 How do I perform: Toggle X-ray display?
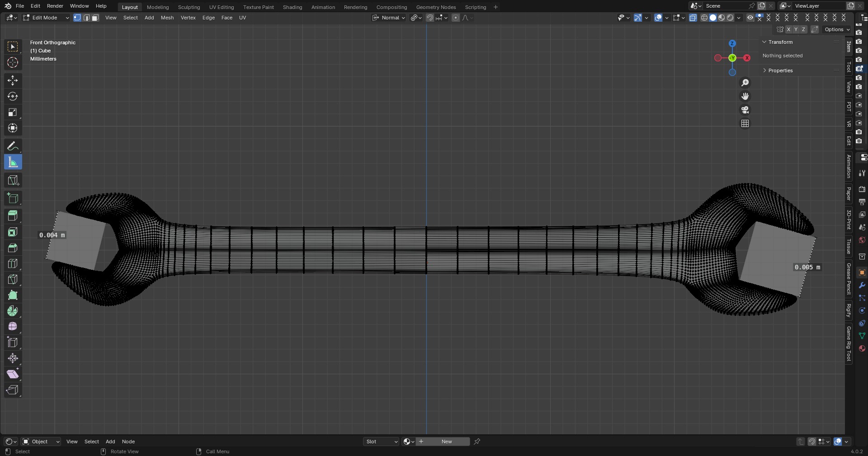pyautogui.click(x=693, y=18)
